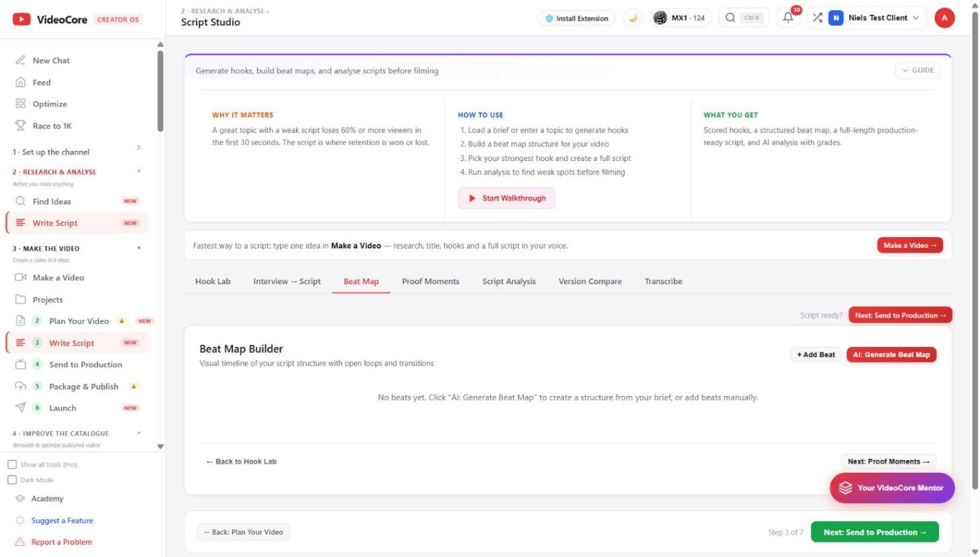The image size is (980, 557).
Task: Start the Walkthrough
Action: [506, 199]
